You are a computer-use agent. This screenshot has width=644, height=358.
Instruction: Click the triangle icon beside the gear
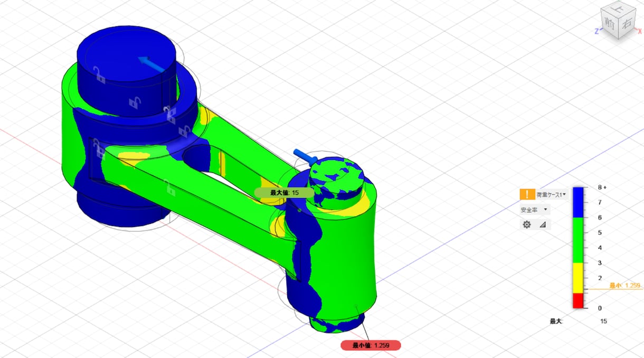pyautogui.click(x=542, y=225)
